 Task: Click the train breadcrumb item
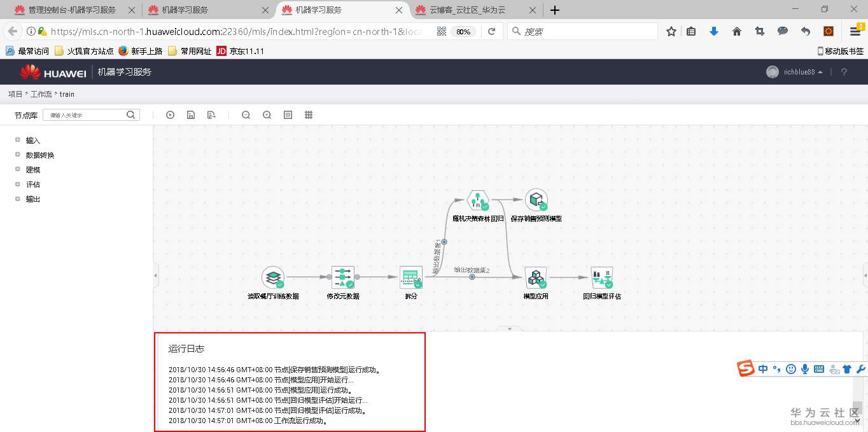67,94
